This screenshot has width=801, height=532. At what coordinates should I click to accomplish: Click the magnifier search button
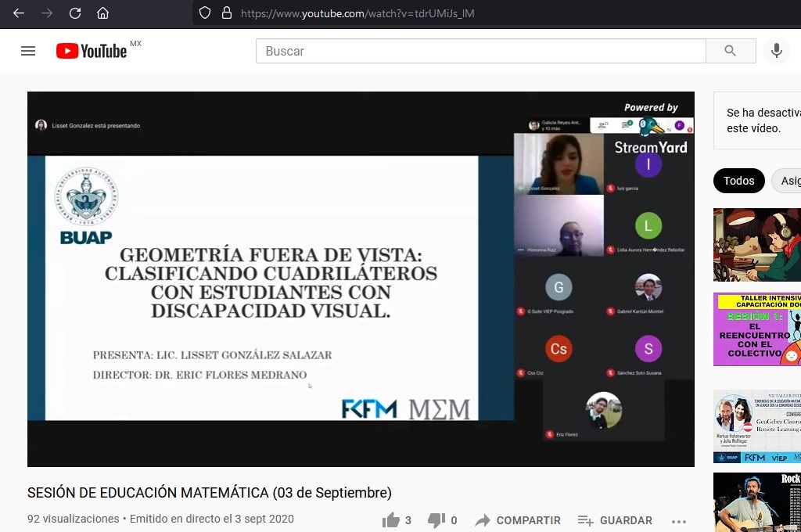click(x=731, y=51)
